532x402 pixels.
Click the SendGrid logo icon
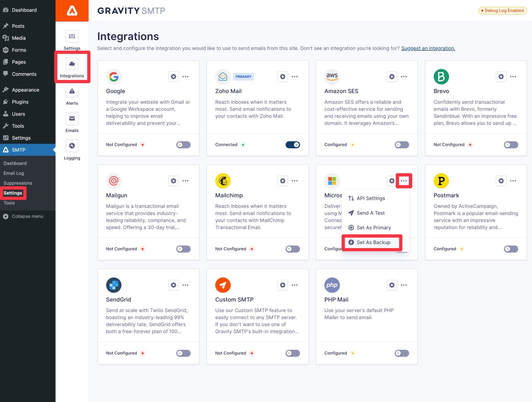[114, 285]
